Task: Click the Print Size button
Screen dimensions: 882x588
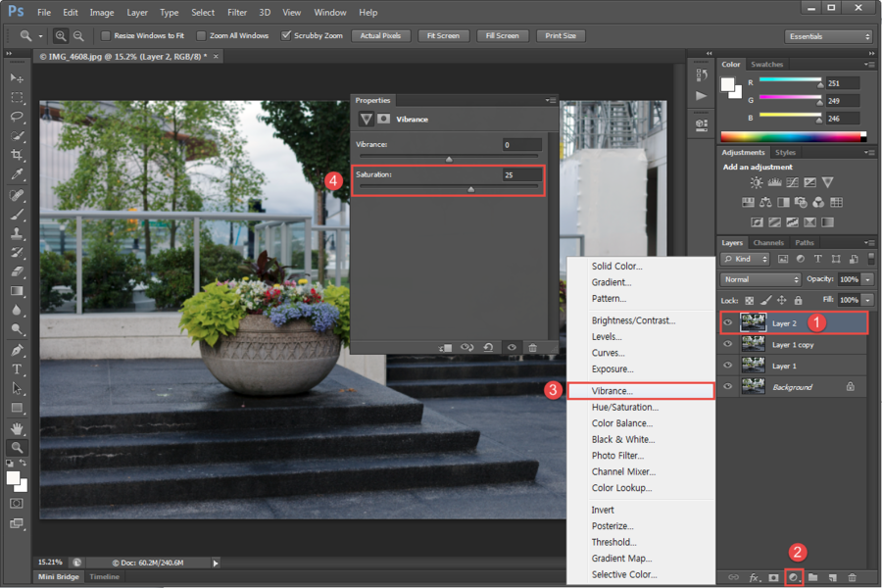Action: pos(561,36)
